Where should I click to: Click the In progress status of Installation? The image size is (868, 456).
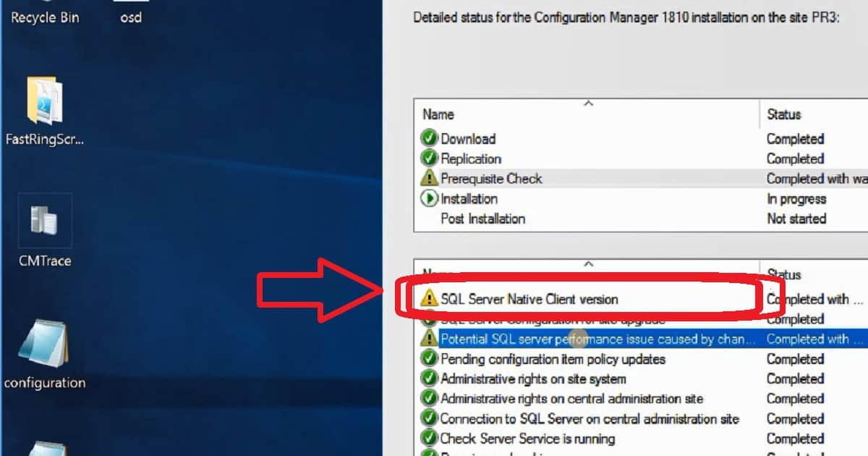(x=796, y=198)
